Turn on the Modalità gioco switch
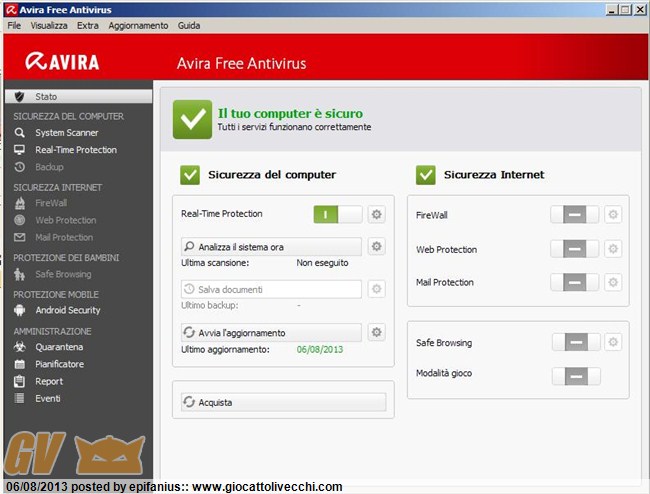650x494 pixels. click(574, 376)
